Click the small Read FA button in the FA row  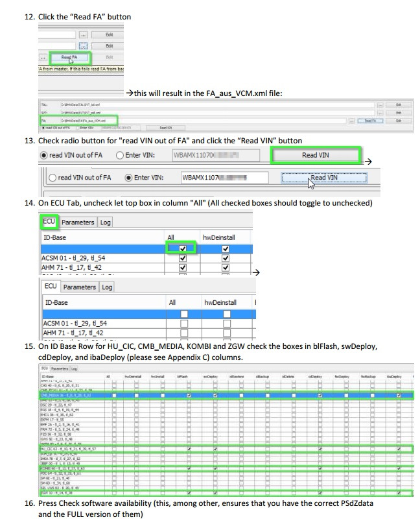(370, 121)
